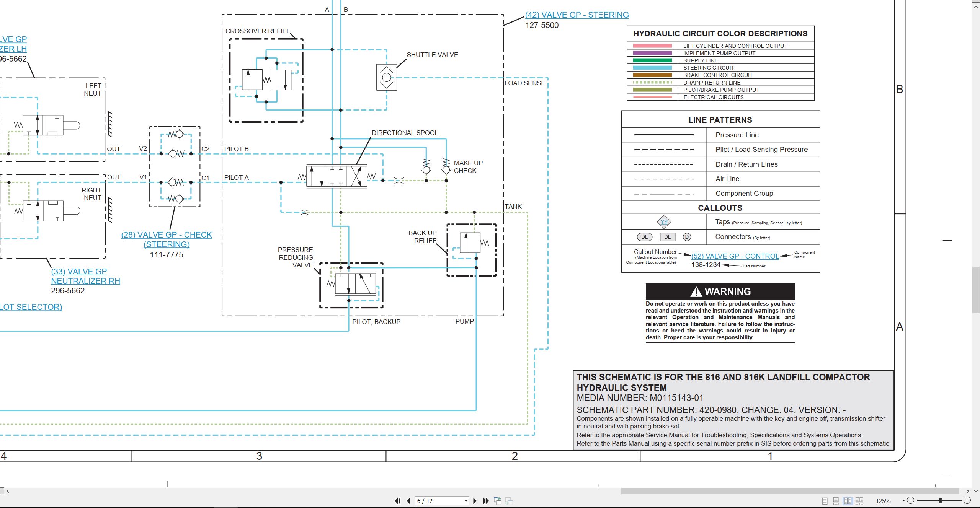This screenshot has width=980, height=508.
Task: Click the LOAD SENSE port label
Action: click(524, 83)
